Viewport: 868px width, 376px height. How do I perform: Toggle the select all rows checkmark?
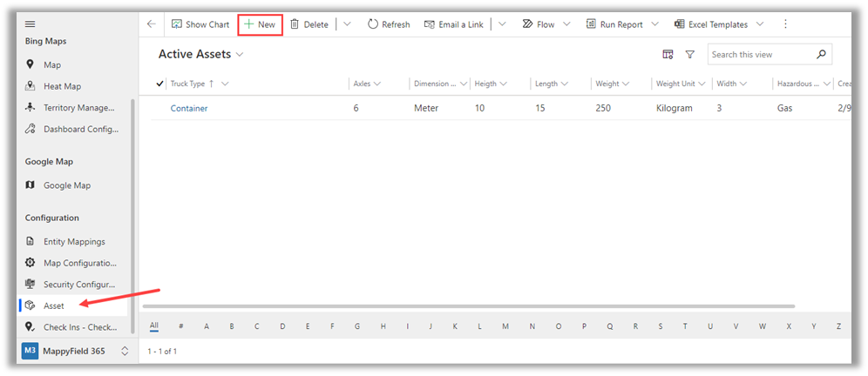[159, 84]
